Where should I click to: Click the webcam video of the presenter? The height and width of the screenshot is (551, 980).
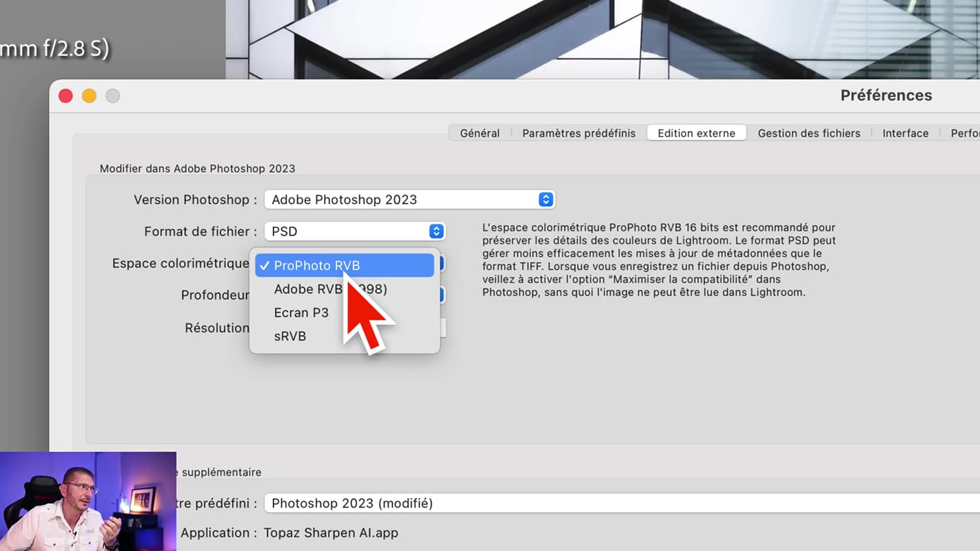point(88,501)
